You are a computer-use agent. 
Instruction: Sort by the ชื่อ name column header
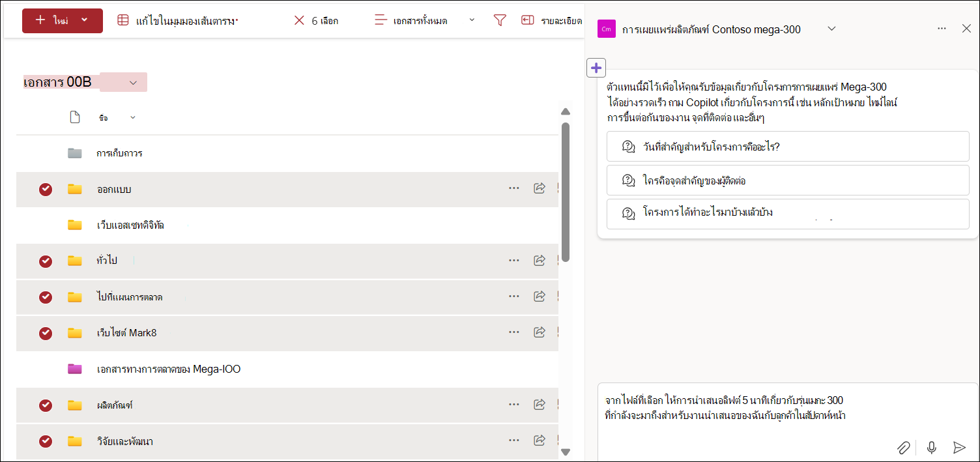(104, 118)
